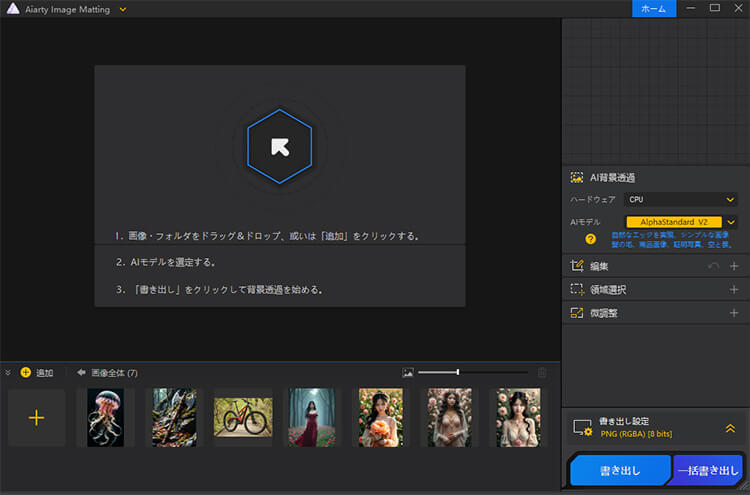The width and height of the screenshot is (750, 495).
Task: Click the yellow help question mark icon
Action: click(x=590, y=239)
